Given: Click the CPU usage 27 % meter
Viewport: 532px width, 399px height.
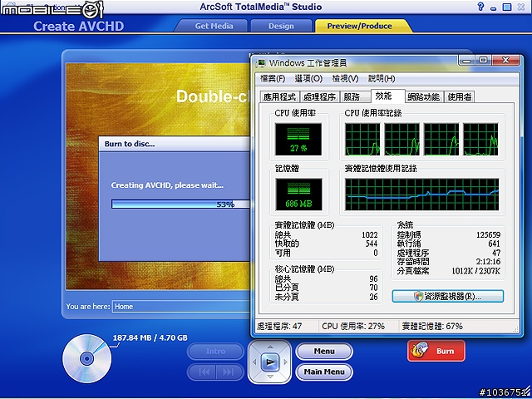Looking at the screenshot, I should (298, 139).
